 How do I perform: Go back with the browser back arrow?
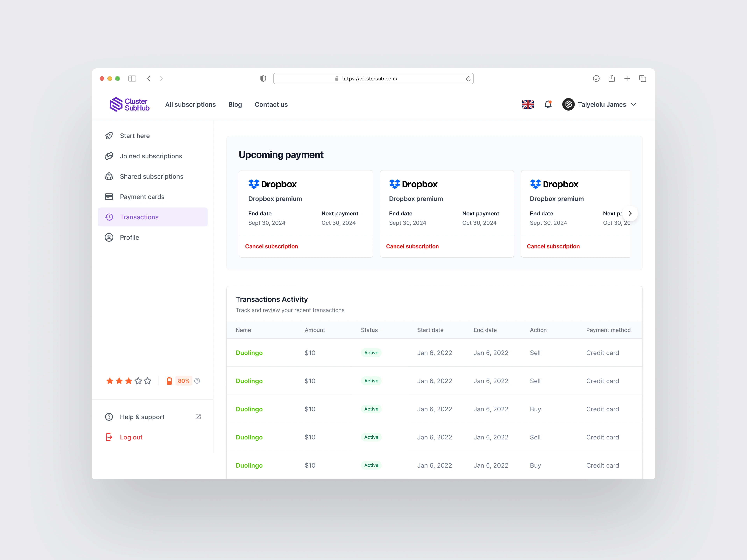[149, 79]
